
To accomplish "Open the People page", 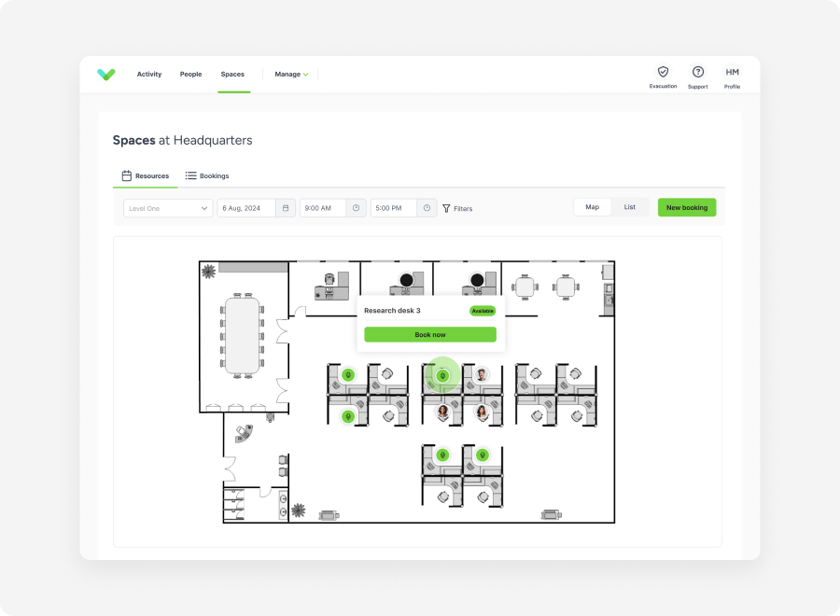I will (x=190, y=74).
